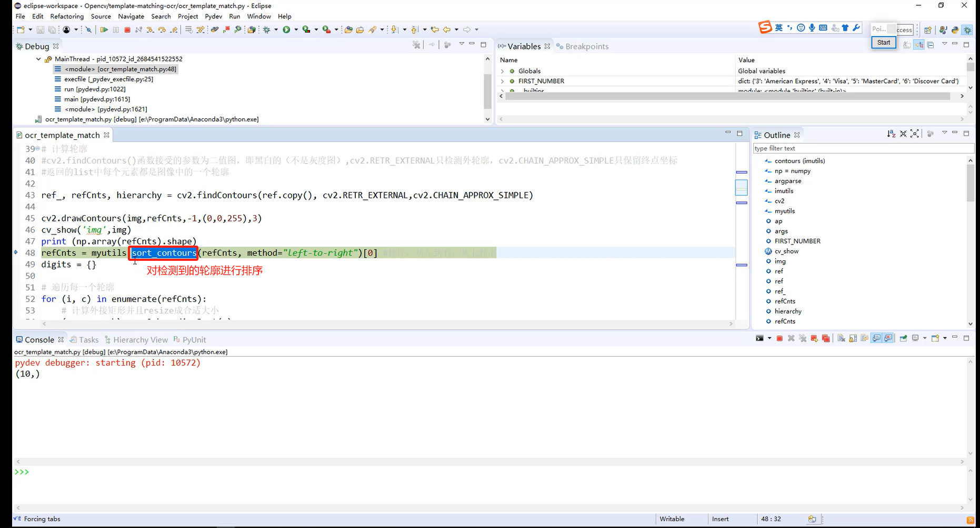Click the Sogou wrench settings icon
This screenshot has width=980, height=528.
tap(856, 28)
